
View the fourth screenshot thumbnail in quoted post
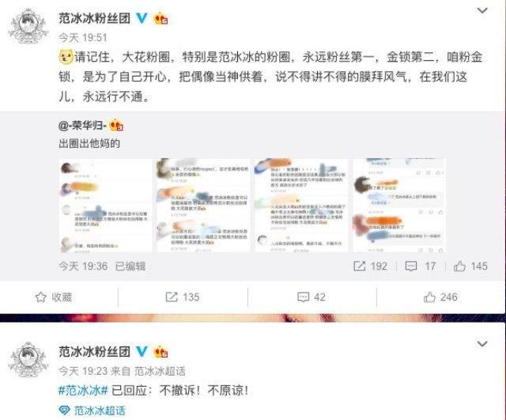click(399, 206)
